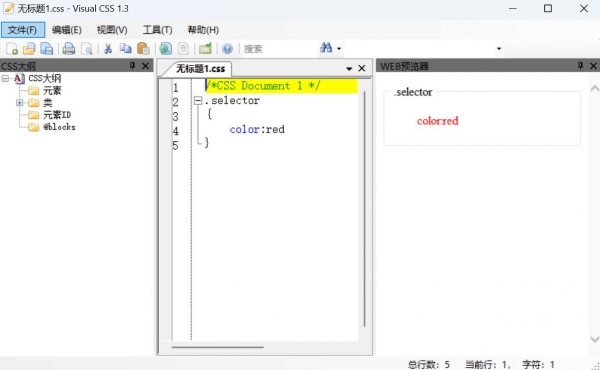Preview CSS in web browser icon
Screen dimensions: 600x370
coord(166,49)
